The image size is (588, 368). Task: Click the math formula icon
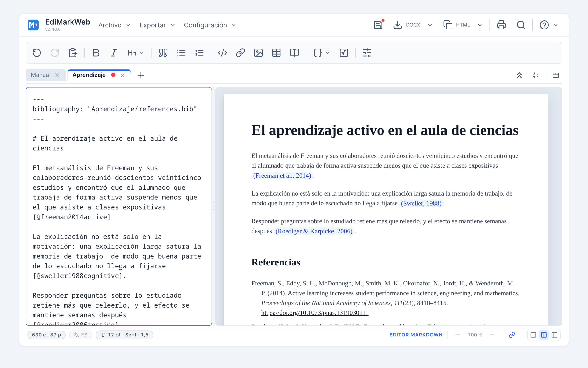[344, 53]
